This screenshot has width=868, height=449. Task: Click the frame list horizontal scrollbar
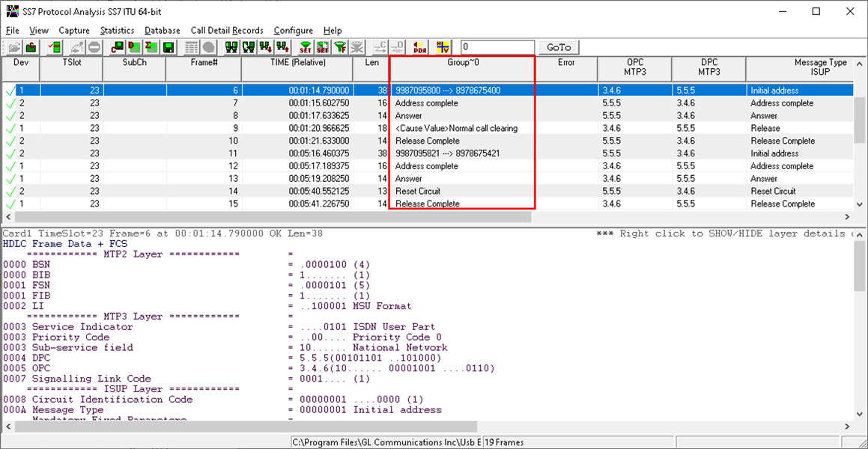(x=428, y=217)
